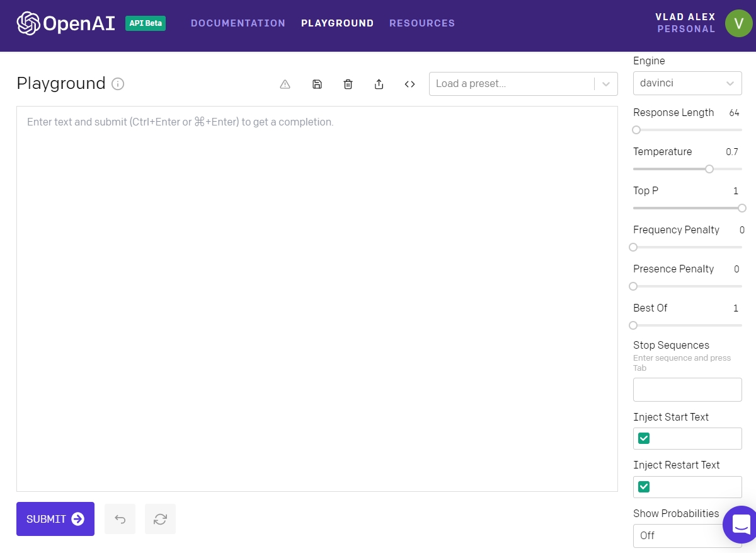Click the Temperature slider handle

tap(709, 169)
